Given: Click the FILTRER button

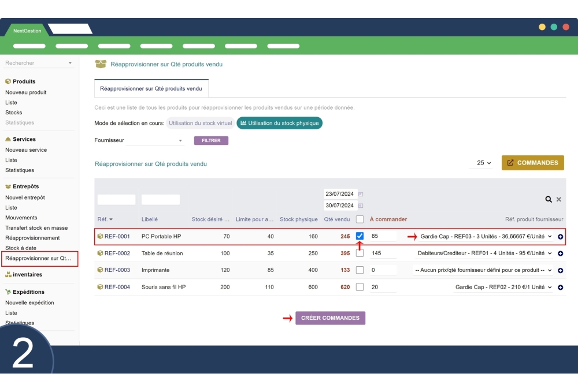Looking at the screenshot, I should (211, 140).
